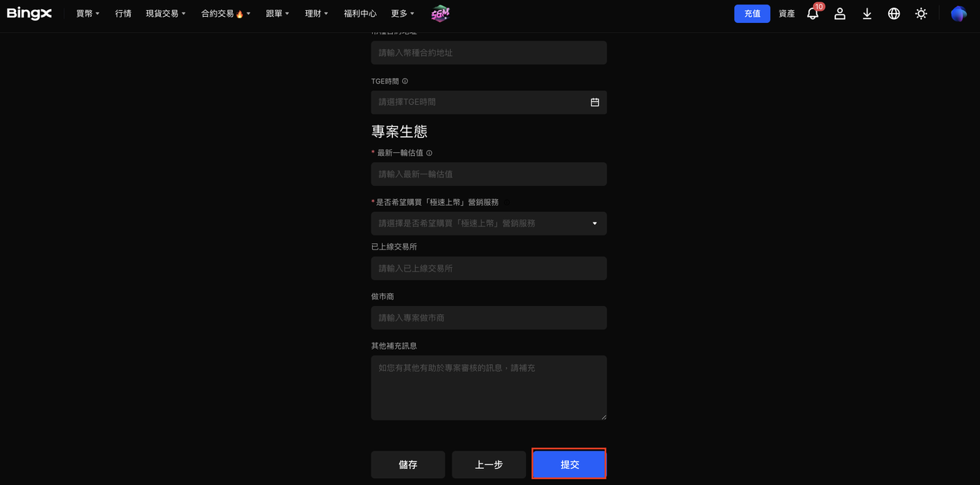The image size is (980, 485).
Task: Click the download app icon
Action: [867, 14]
